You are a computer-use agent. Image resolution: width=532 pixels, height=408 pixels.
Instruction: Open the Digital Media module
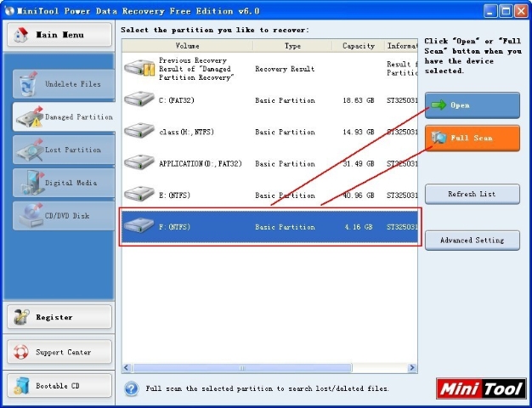(x=64, y=183)
